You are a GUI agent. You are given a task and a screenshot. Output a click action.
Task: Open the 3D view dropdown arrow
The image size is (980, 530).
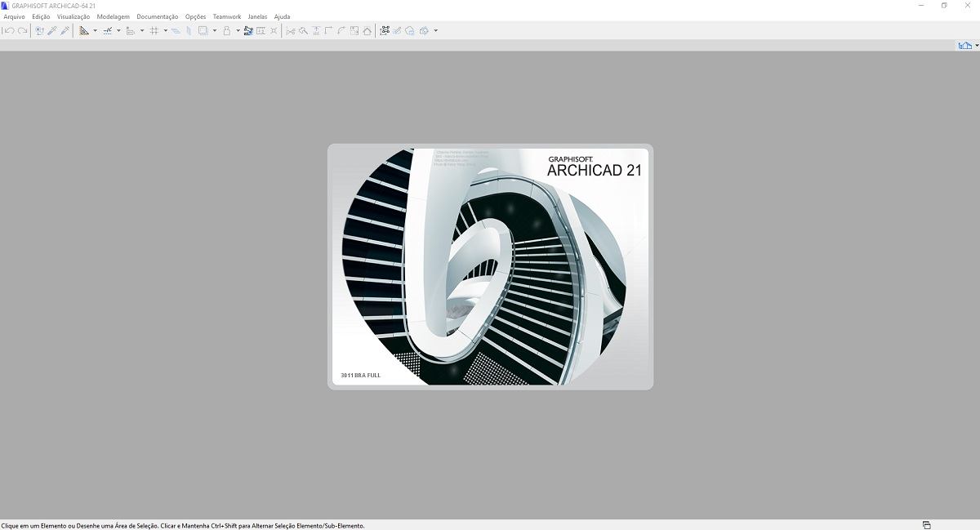tap(436, 31)
